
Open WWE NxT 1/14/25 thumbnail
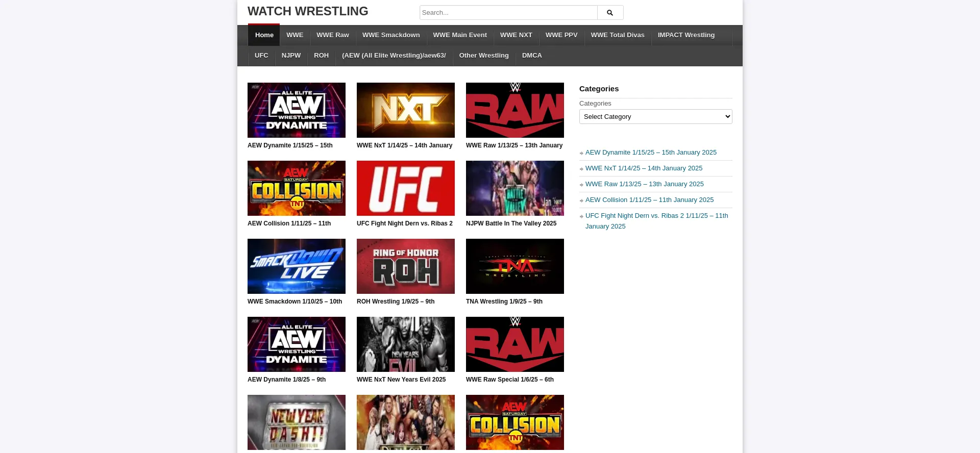(406, 110)
